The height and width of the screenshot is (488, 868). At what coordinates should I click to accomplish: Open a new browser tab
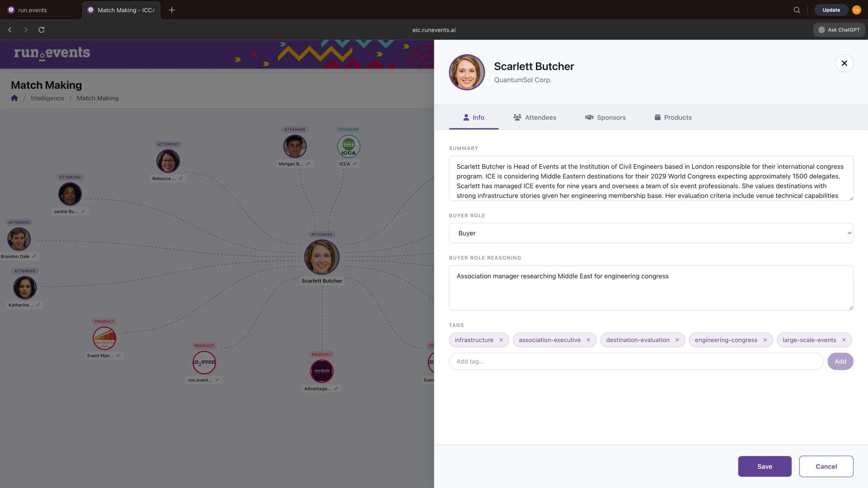pos(172,10)
